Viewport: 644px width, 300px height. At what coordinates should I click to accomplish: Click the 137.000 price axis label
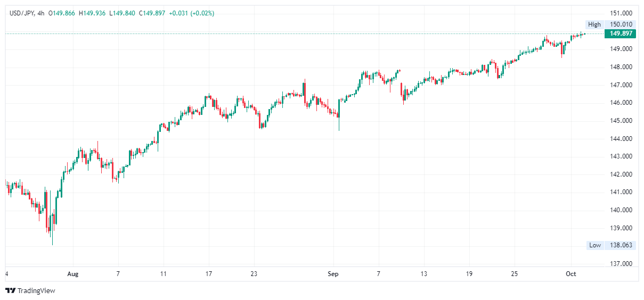click(x=621, y=264)
